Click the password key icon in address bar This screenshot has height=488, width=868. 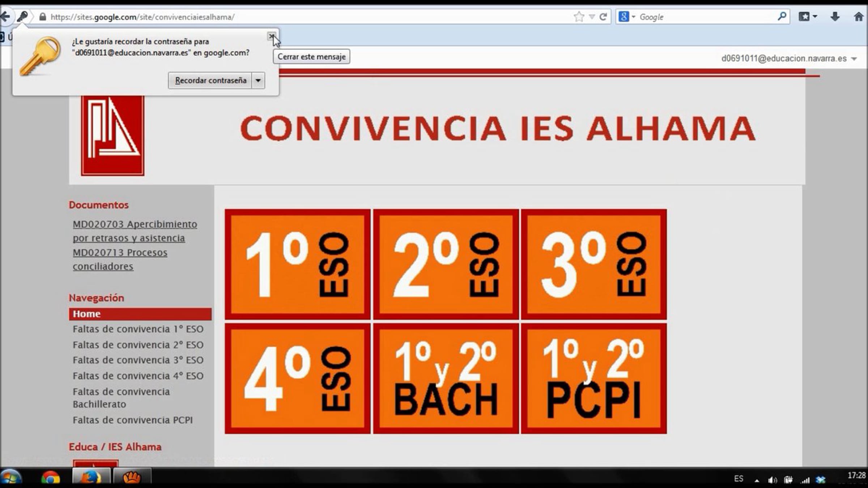point(22,16)
